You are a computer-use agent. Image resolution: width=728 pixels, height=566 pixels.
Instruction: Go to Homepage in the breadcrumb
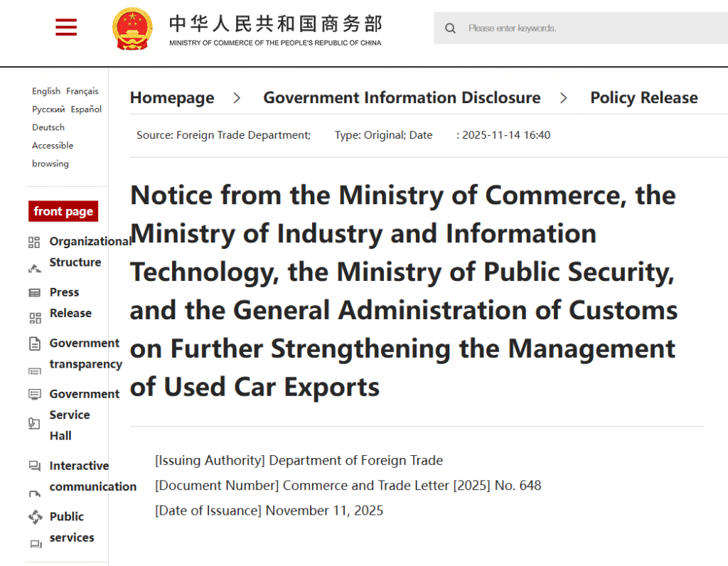tap(172, 98)
